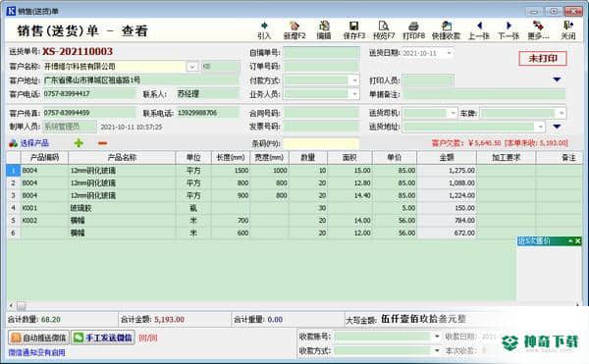Click the 合同号码 input field
Screen dimensions: 589x364
tap(321, 113)
